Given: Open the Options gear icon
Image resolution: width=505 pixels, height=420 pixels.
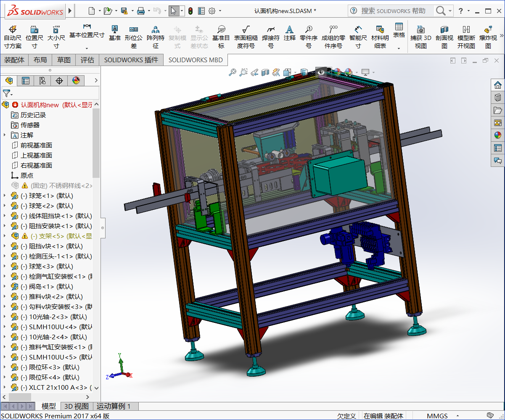Looking at the screenshot, I should point(212,11).
